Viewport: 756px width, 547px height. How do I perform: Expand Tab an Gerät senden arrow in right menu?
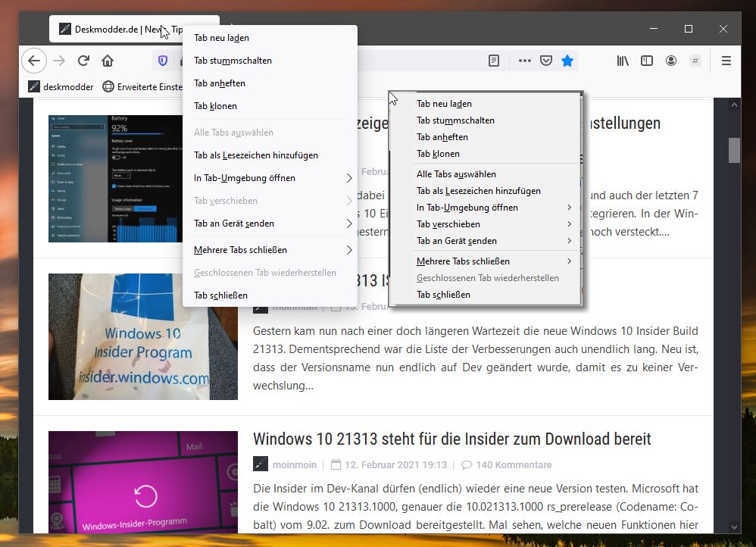(x=570, y=241)
